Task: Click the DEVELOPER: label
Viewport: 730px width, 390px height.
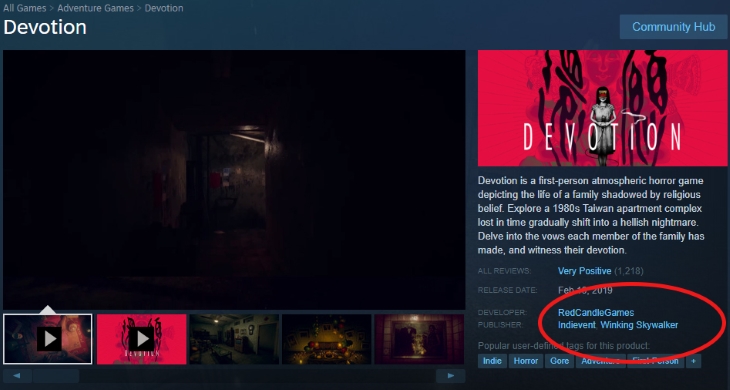Action: (x=502, y=312)
